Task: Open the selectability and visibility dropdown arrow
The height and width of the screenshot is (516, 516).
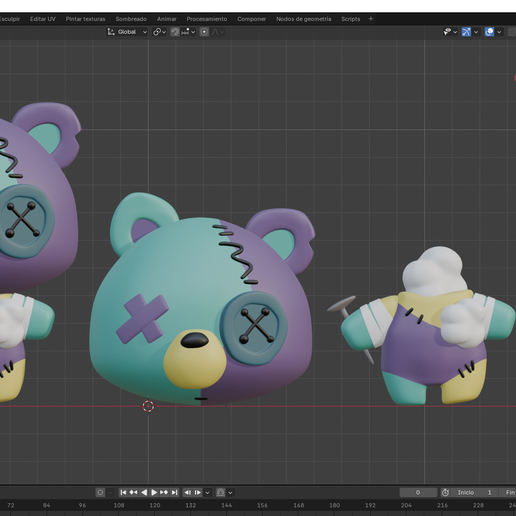Action: point(455,32)
